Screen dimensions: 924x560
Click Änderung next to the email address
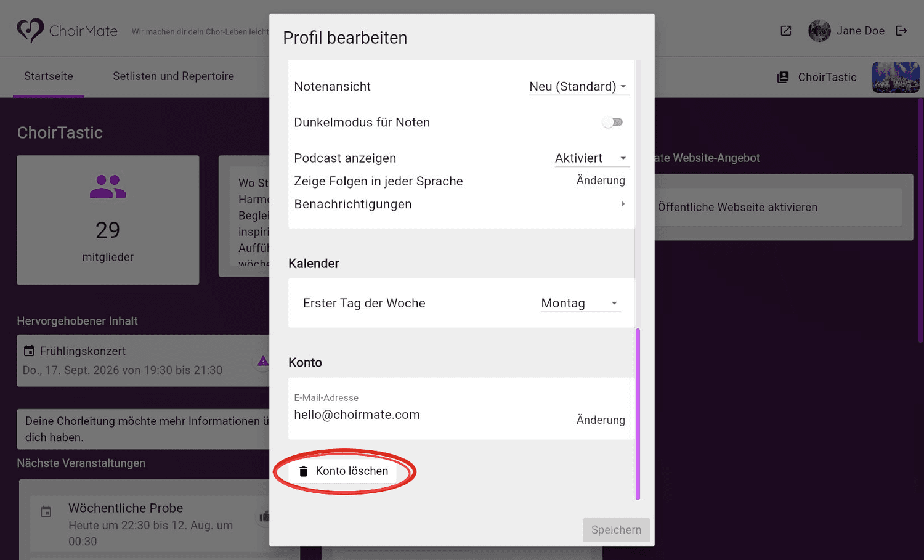coord(601,420)
